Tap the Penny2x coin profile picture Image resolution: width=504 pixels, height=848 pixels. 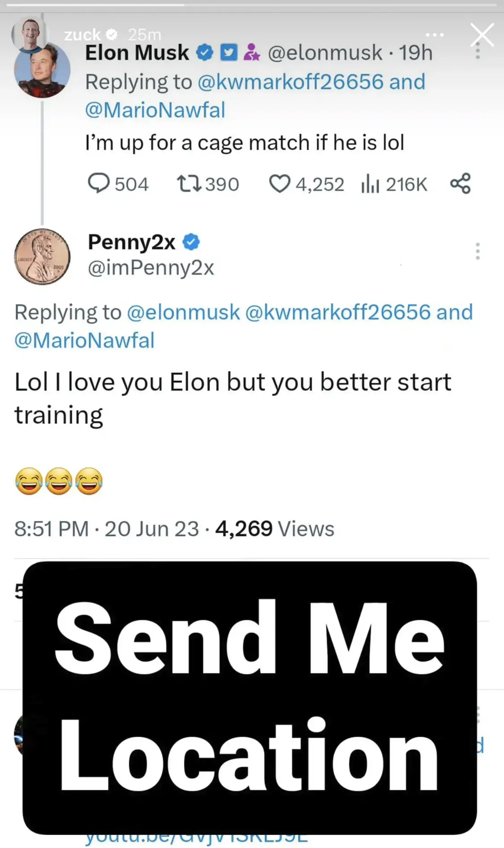(42, 257)
